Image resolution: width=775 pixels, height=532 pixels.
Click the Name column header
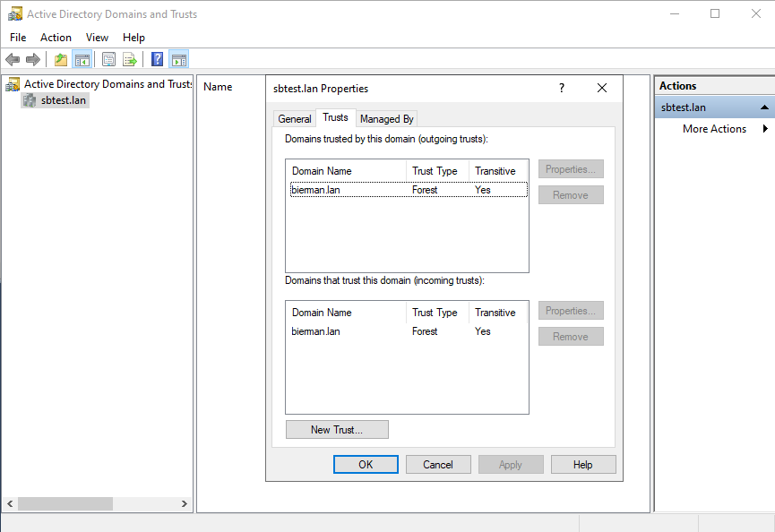click(218, 87)
